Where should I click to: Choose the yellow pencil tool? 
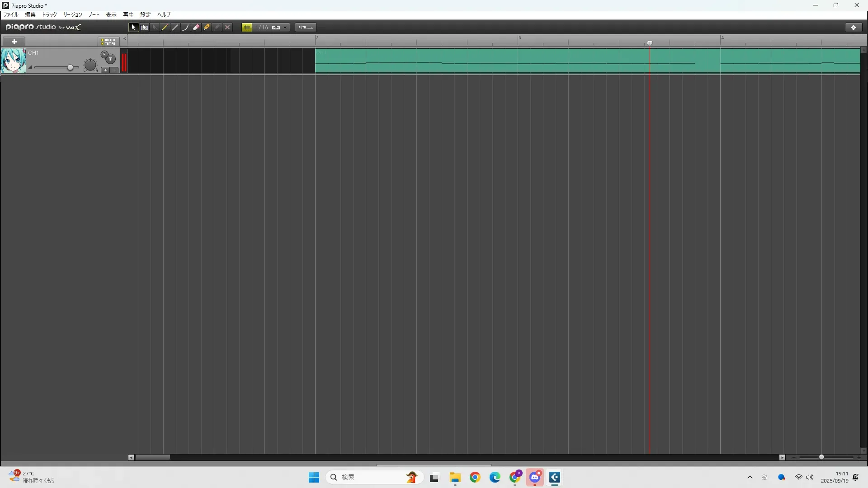click(165, 28)
